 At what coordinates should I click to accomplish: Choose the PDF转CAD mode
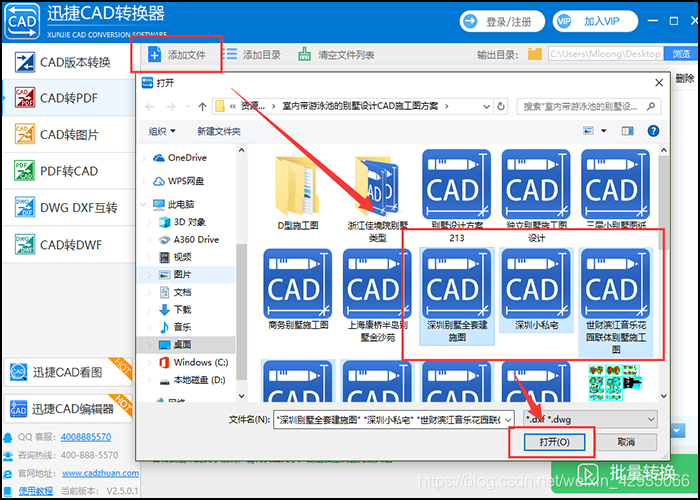point(68,171)
